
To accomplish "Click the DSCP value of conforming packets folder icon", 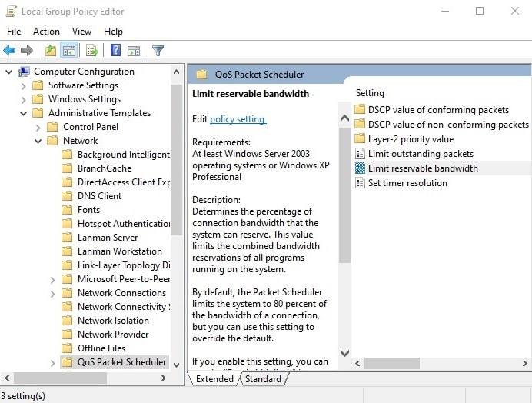I will click(x=360, y=110).
